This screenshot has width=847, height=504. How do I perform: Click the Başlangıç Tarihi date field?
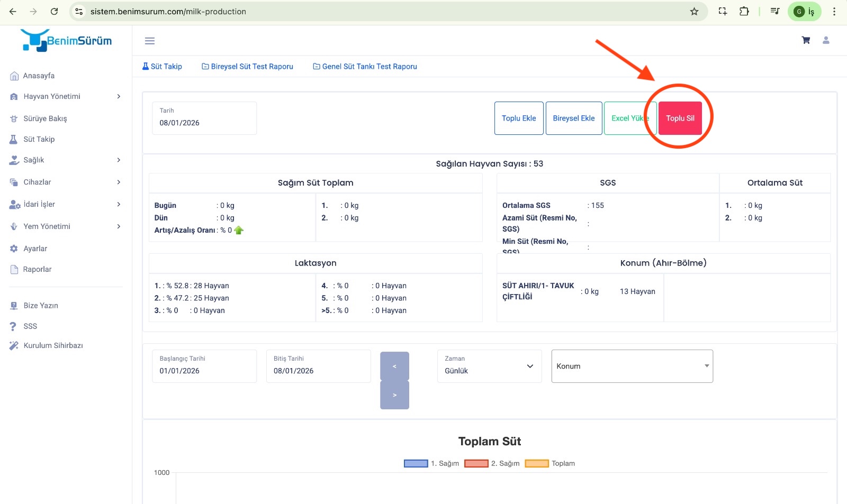204,366
